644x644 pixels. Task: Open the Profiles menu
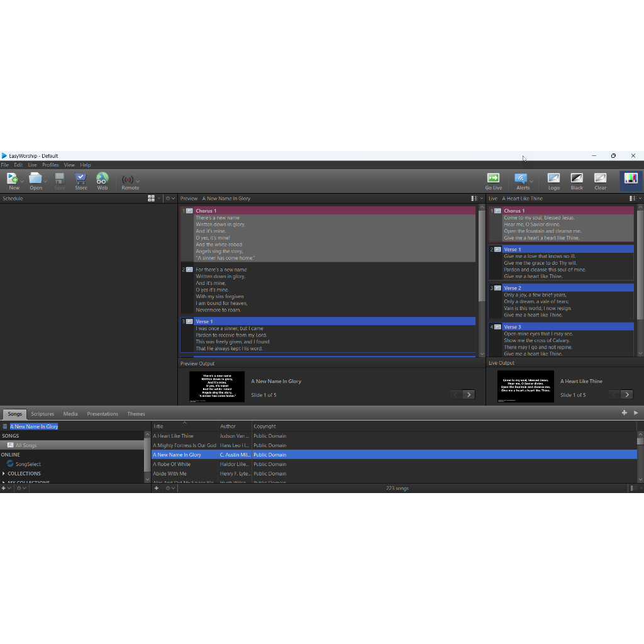click(x=50, y=165)
